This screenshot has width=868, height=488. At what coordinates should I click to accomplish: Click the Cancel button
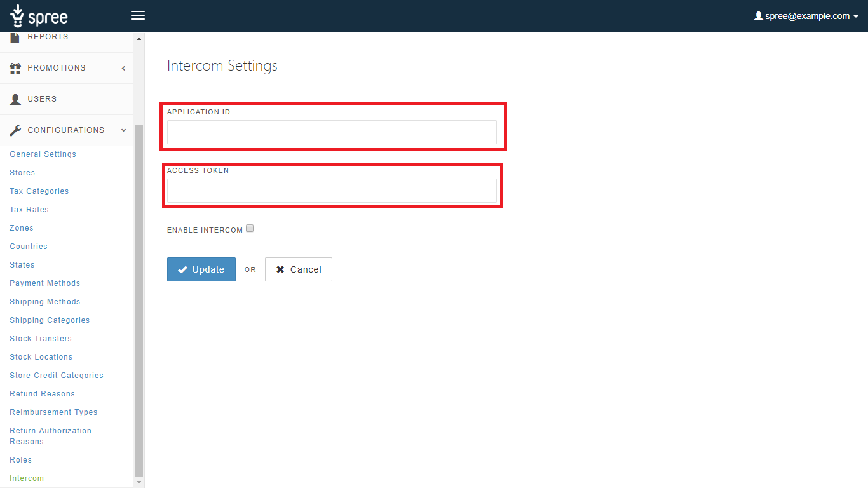(x=299, y=269)
